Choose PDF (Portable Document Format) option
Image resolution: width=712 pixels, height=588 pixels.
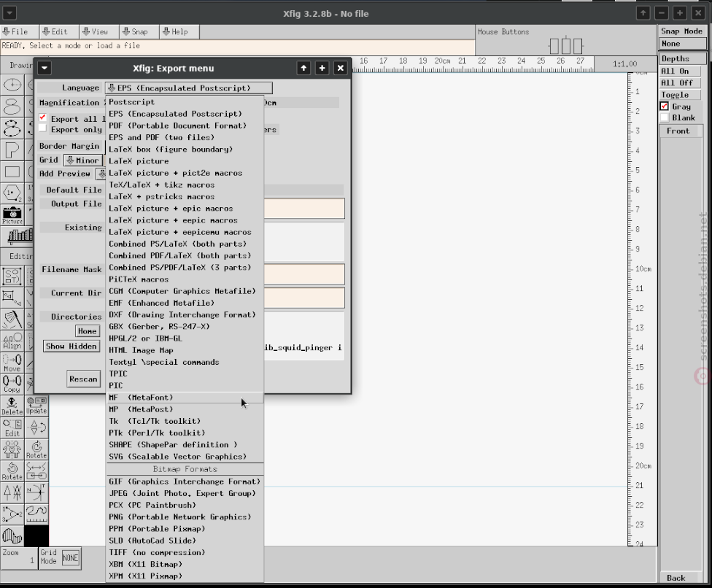point(185,125)
